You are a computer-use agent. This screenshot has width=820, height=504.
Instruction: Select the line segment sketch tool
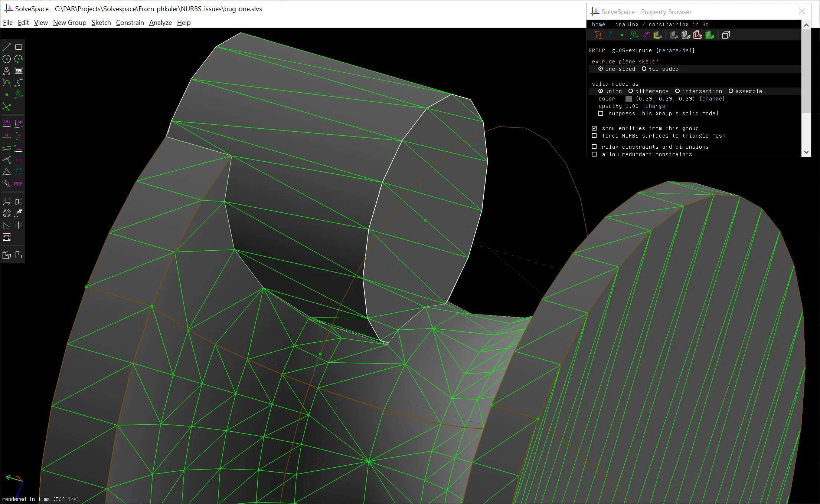coord(7,47)
